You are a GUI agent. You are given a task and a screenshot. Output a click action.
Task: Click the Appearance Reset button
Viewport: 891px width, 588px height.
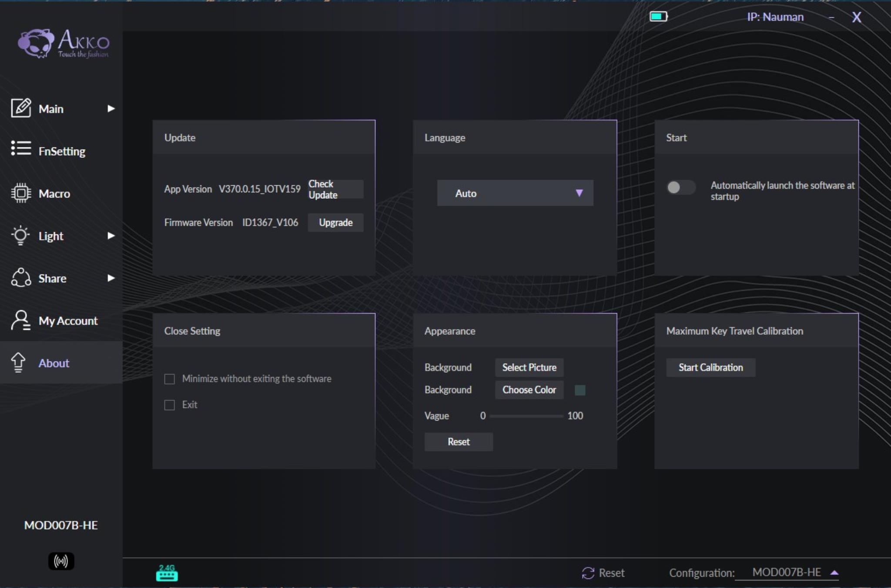point(459,442)
